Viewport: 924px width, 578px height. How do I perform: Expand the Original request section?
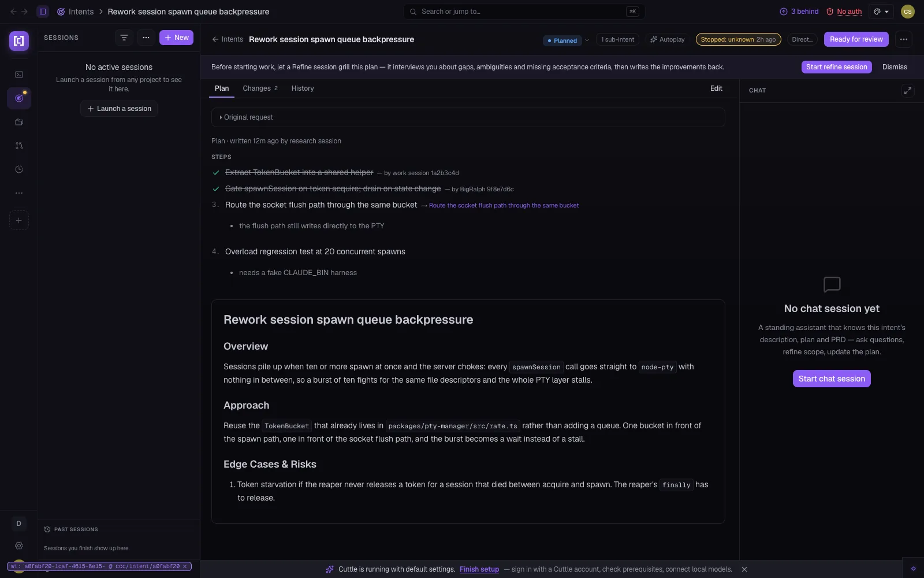468,117
